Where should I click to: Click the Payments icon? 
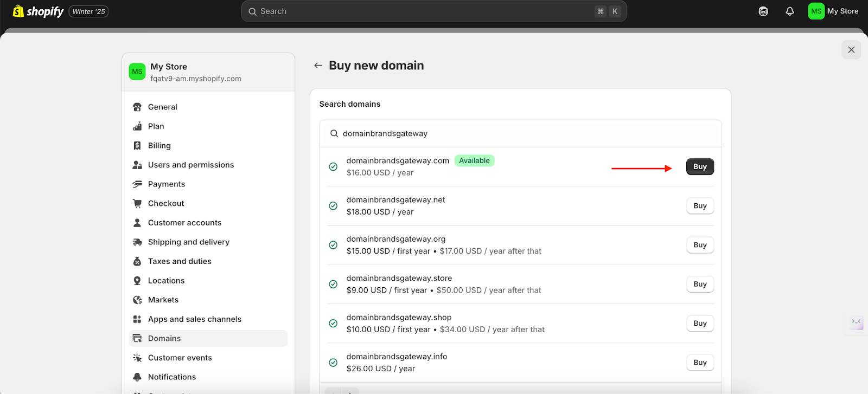137,184
